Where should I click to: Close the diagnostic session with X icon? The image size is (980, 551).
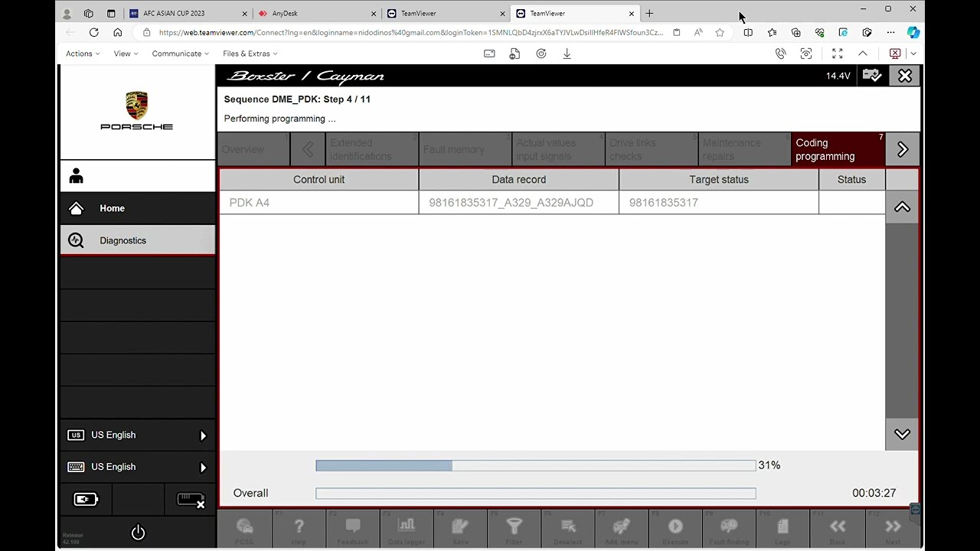[x=905, y=76]
